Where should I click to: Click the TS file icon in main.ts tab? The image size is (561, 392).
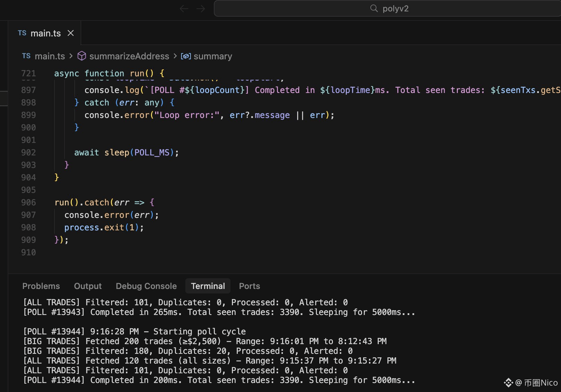(x=22, y=33)
